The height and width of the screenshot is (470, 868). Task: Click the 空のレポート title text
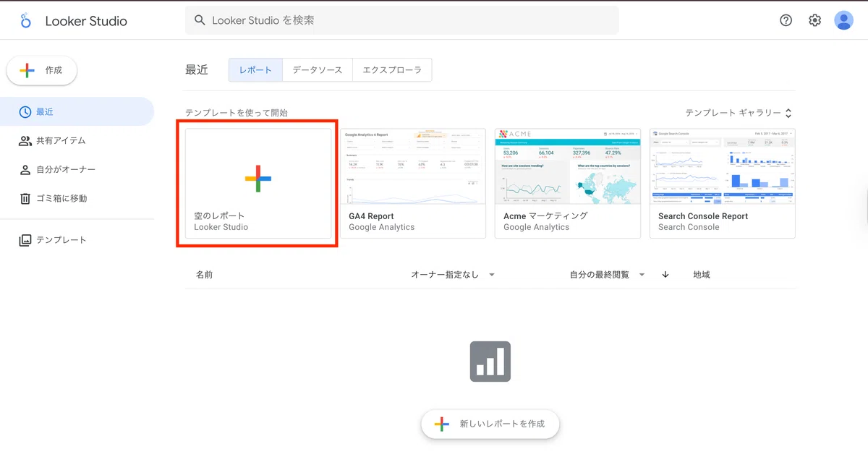220,216
